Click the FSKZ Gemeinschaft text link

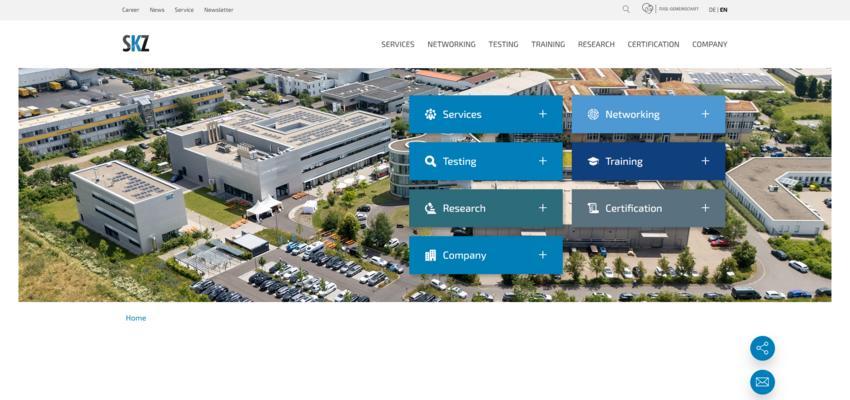(679, 9)
